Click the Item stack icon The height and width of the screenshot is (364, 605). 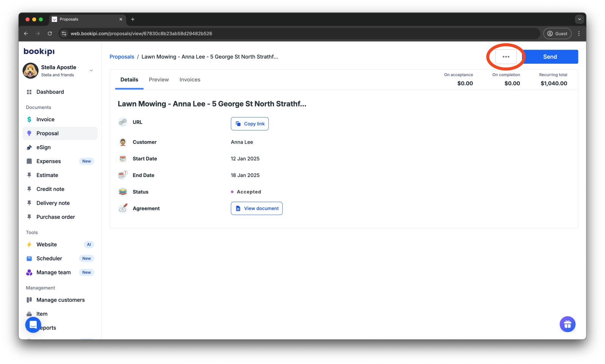pos(29,314)
